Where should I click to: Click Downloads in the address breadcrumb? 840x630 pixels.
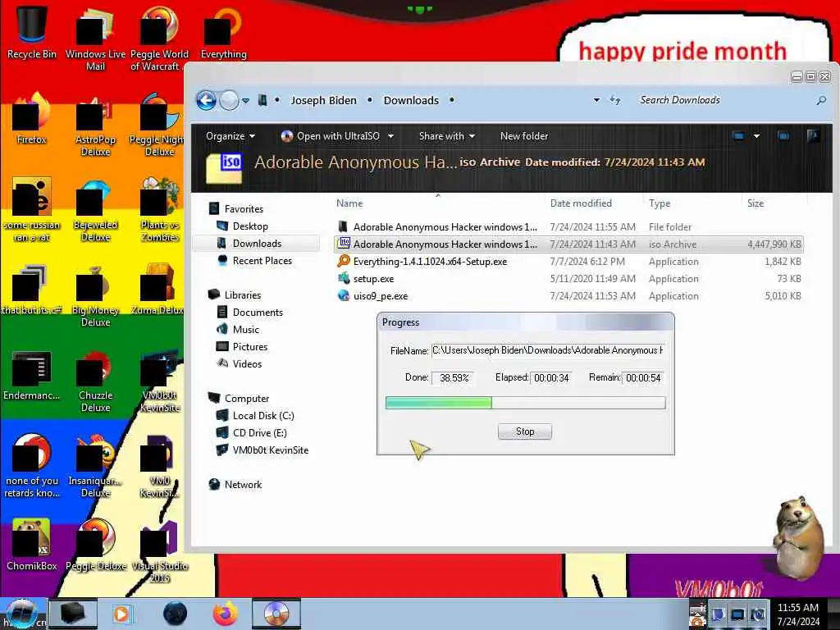point(411,100)
